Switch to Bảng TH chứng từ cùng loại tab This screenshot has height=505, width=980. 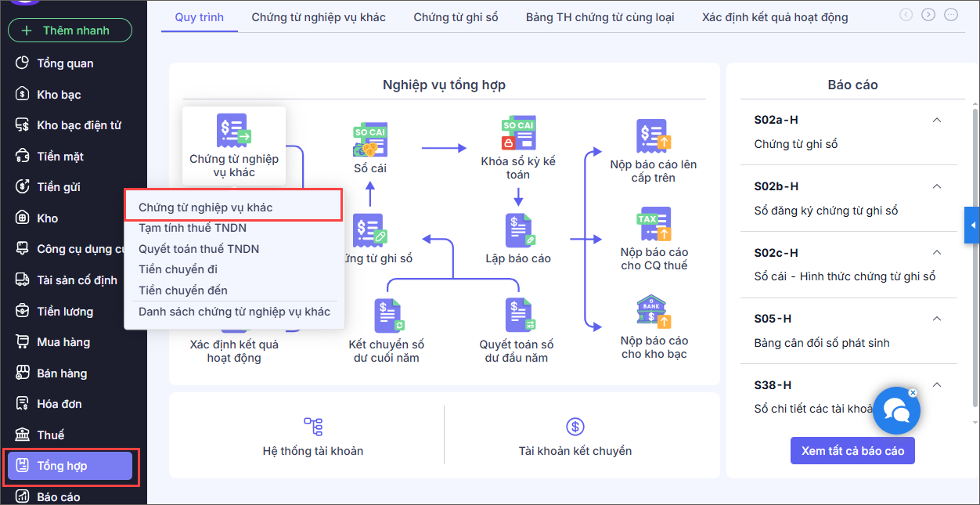coord(600,16)
